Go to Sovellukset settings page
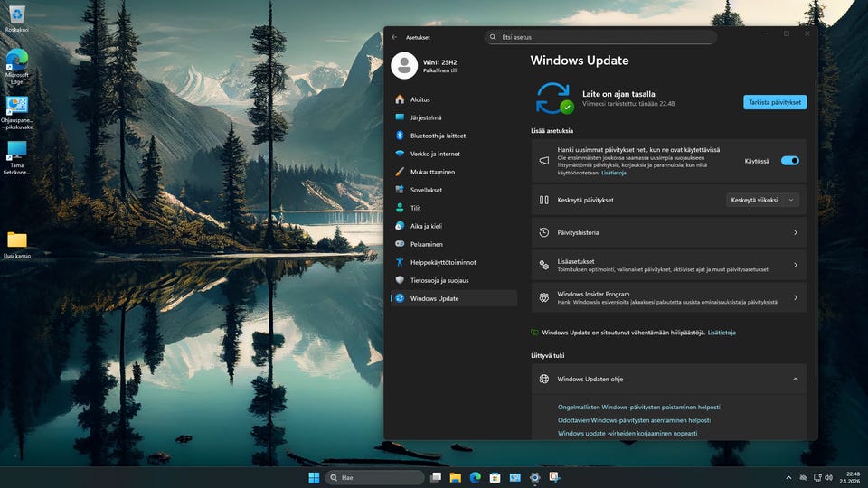 point(426,190)
